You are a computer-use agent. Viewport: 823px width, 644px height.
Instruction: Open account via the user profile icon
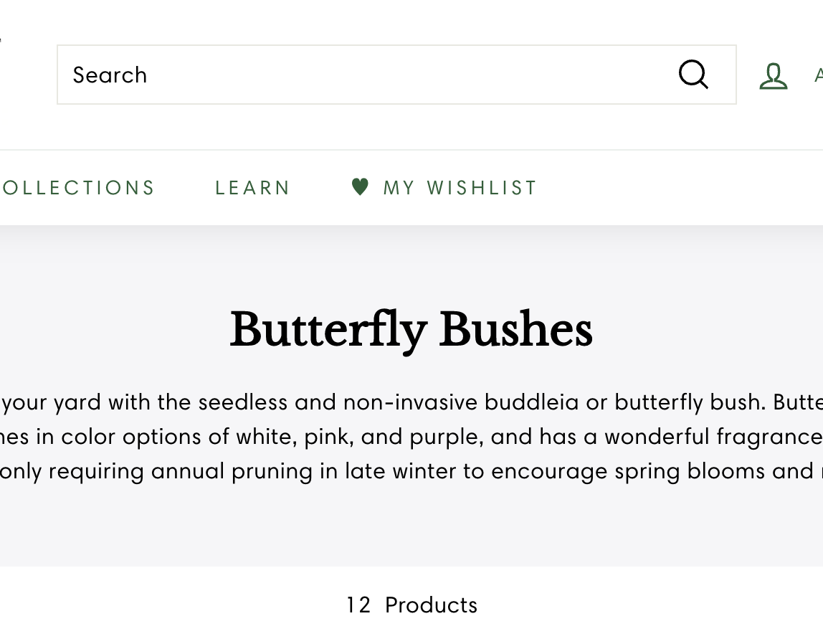tap(773, 76)
